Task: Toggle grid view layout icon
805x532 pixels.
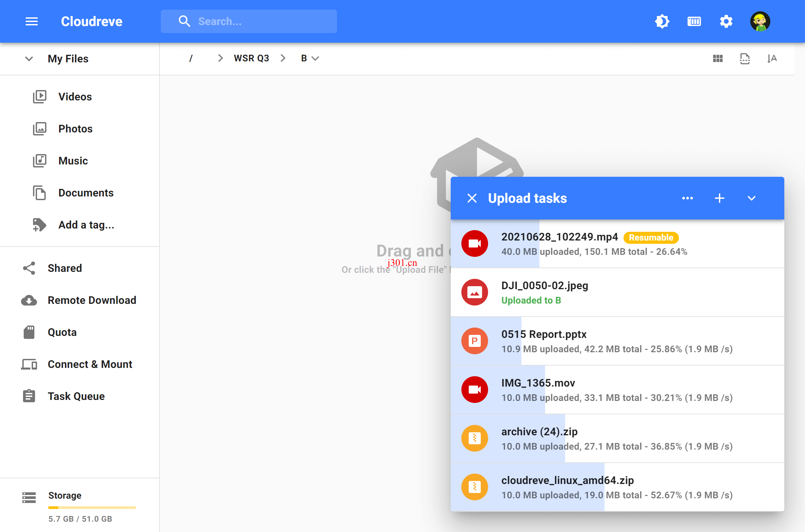Action: tap(718, 58)
